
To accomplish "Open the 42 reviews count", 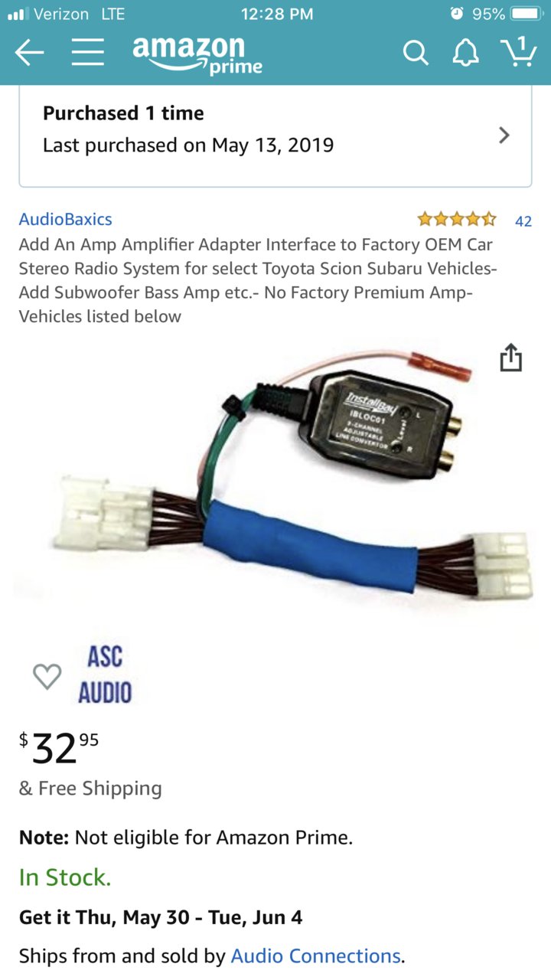I will pos(523,221).
